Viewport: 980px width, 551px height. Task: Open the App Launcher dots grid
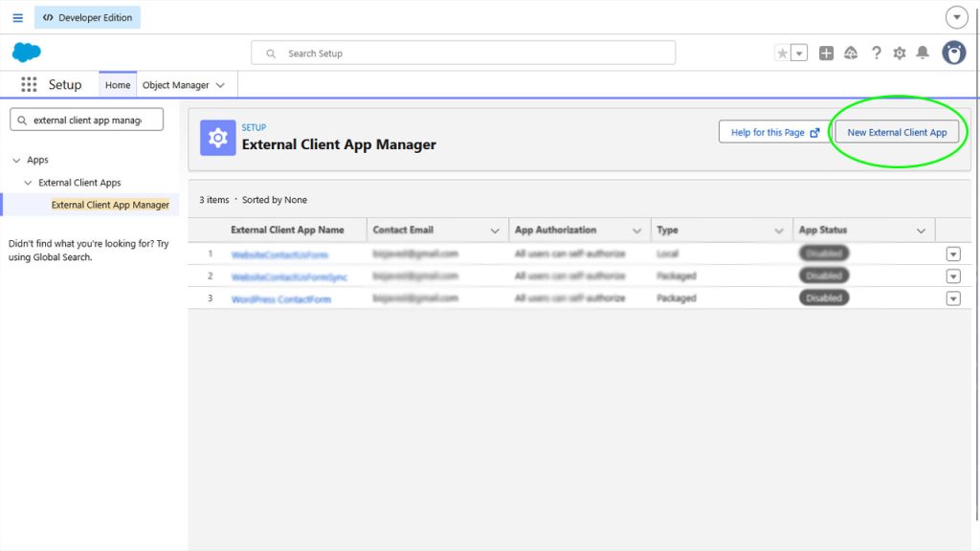click(29, 84)
